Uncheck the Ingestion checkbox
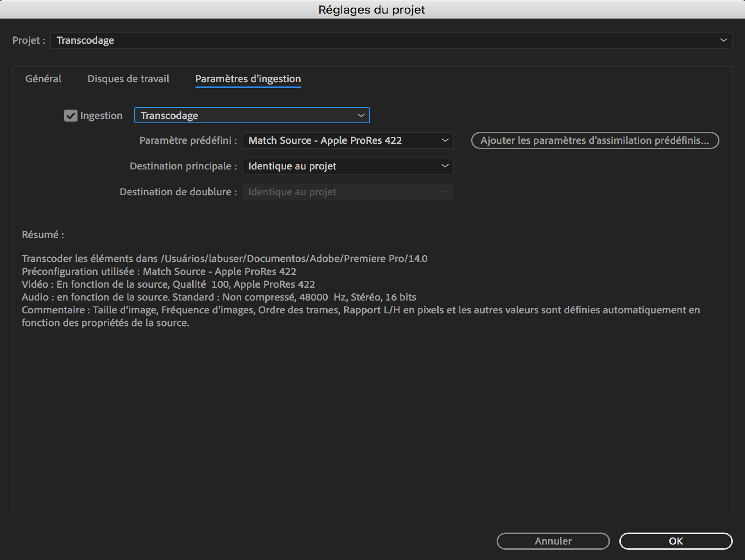 pos(71,116)
